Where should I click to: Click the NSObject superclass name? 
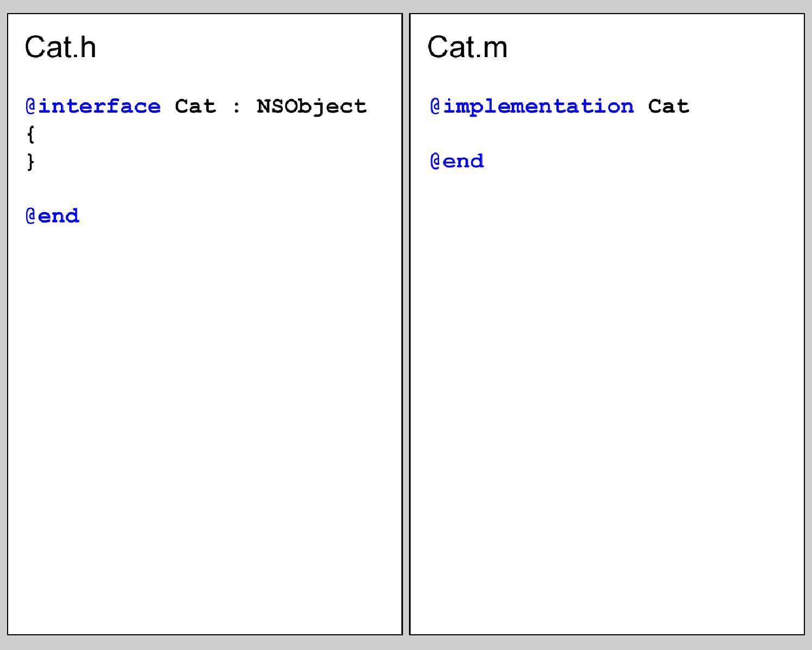[312, 107]
